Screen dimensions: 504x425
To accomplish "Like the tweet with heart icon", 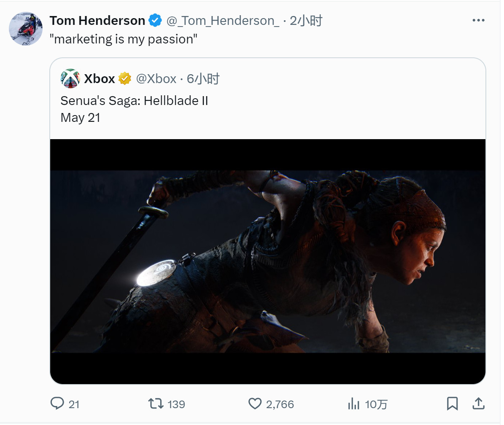I will pos(255,404).
